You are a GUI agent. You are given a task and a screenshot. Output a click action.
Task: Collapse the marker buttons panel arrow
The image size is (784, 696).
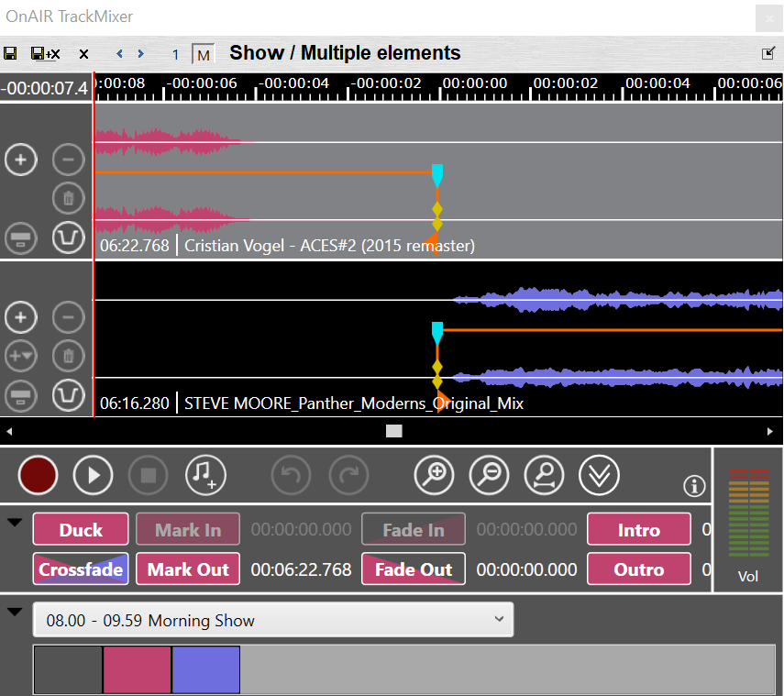point(15,523)
